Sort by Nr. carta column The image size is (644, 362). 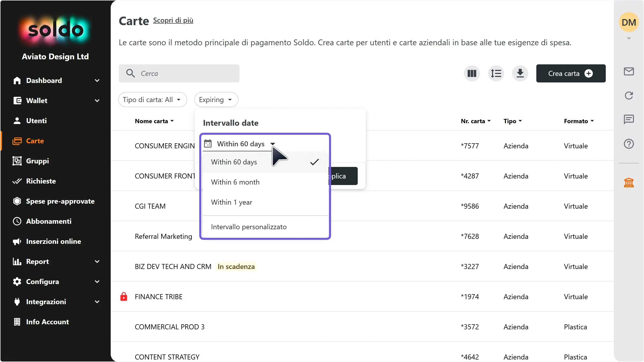tap(476, 121)
